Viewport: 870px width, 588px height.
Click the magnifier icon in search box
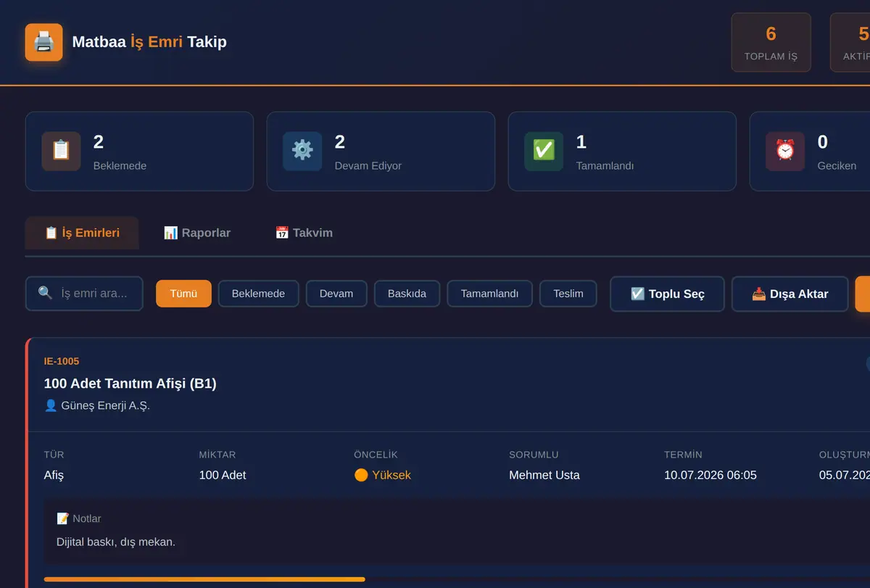coord(45,294)
